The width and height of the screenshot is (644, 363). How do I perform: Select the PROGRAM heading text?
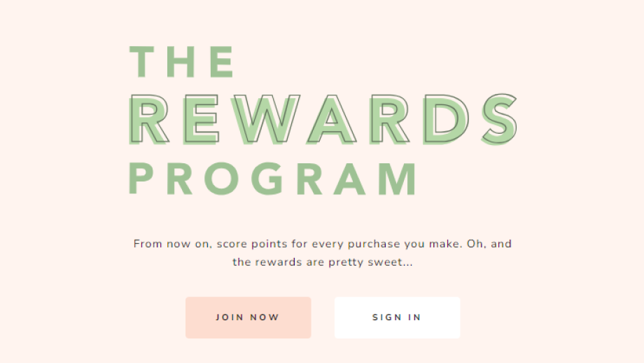pos(273,179)
